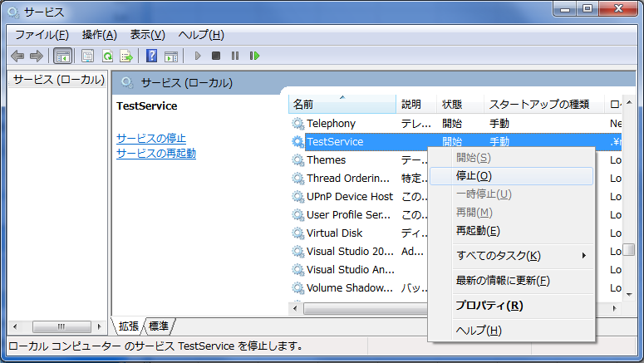This screenshot has height=363, width=644.
Task: Click the サービスの再起動 link
Action: point(156,153)
